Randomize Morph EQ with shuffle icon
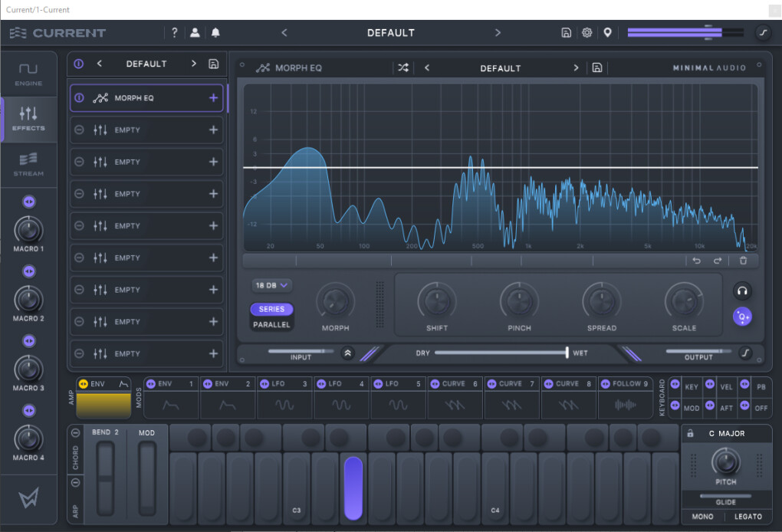Screen dimensions: 782x532 403,67
